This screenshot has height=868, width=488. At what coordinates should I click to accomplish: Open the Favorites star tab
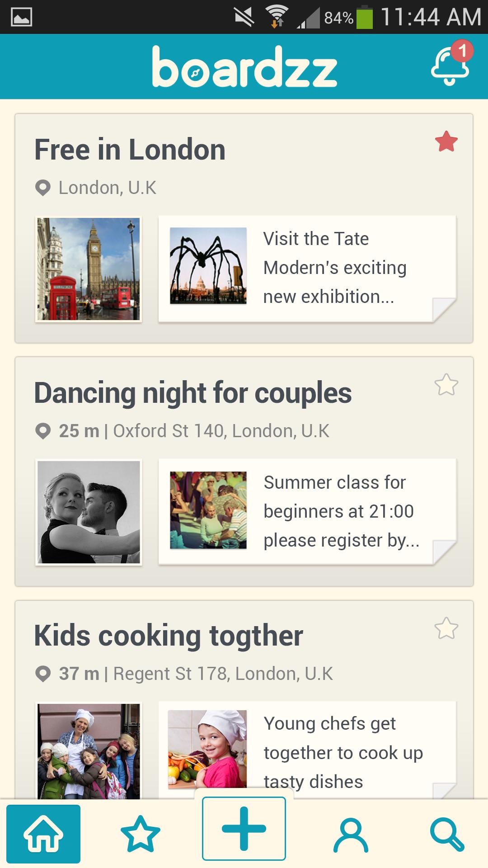141,834
